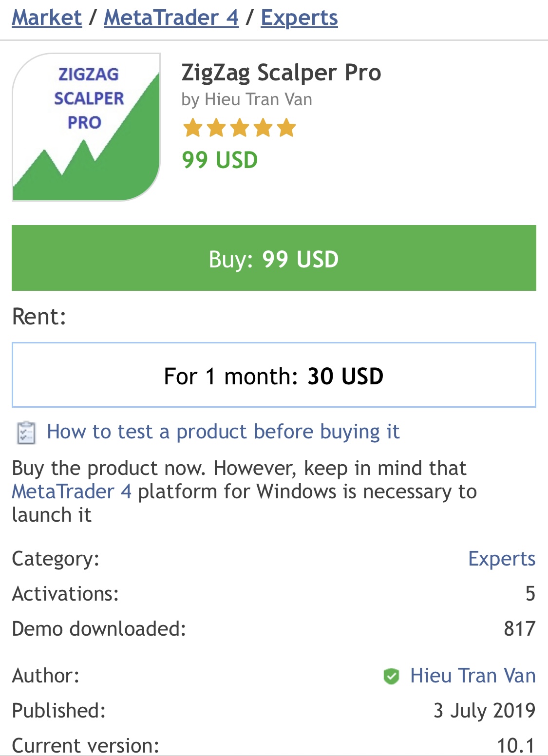Click the published date 3 July 2019
Viewport: 548px width, 756px height.
click(x=485, y=711)
